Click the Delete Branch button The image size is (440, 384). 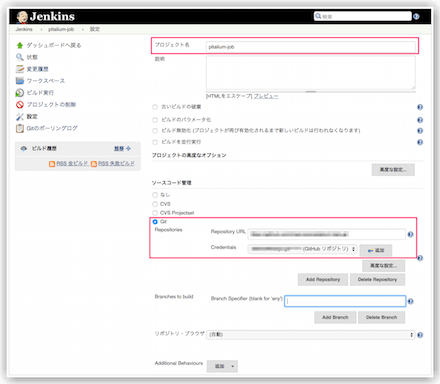[381, 317]
